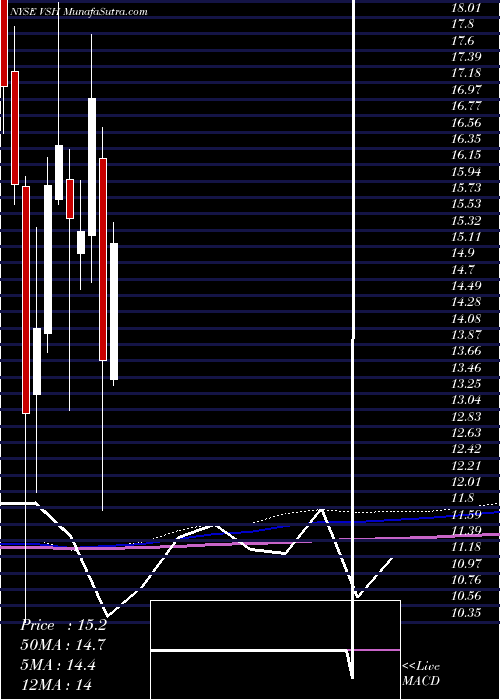Click the 10.76 price axis label

pos(465,579)
